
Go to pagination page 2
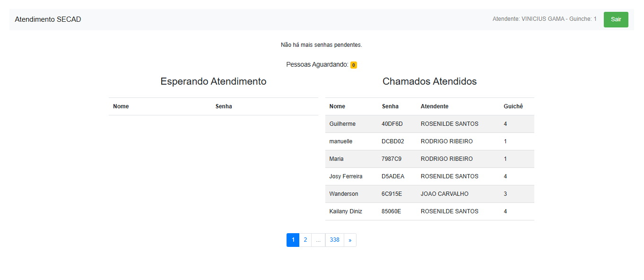(305, 240)
